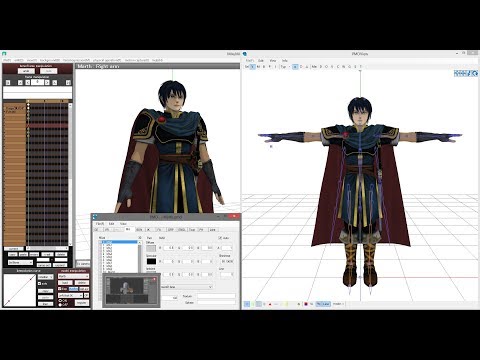
Task: Click the black Specular color swatch
Action: click(151, 261)
